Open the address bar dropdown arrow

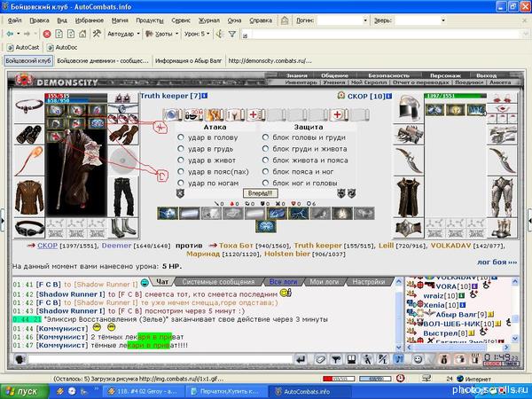point(526,34)
